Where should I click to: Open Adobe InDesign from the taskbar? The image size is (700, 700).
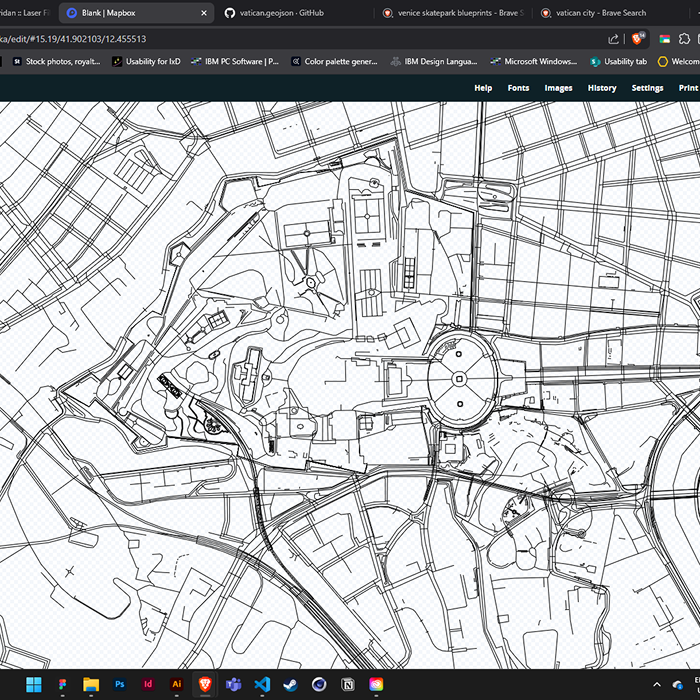pyautogui.click(x=148, y=684)
